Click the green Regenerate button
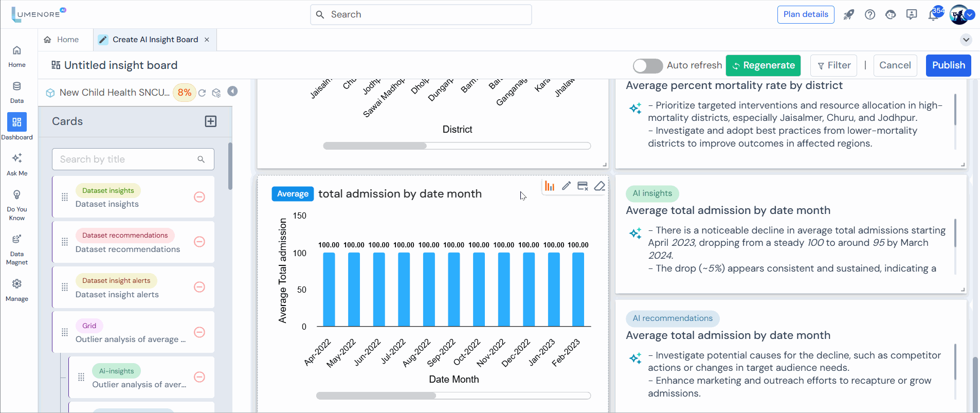 (x=763, y=65)
